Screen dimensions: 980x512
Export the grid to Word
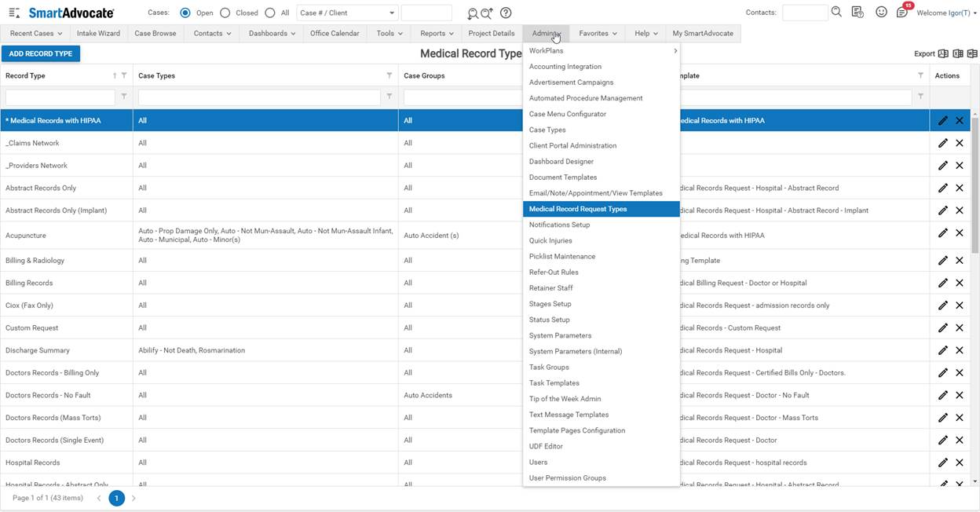tap(972, 53)
